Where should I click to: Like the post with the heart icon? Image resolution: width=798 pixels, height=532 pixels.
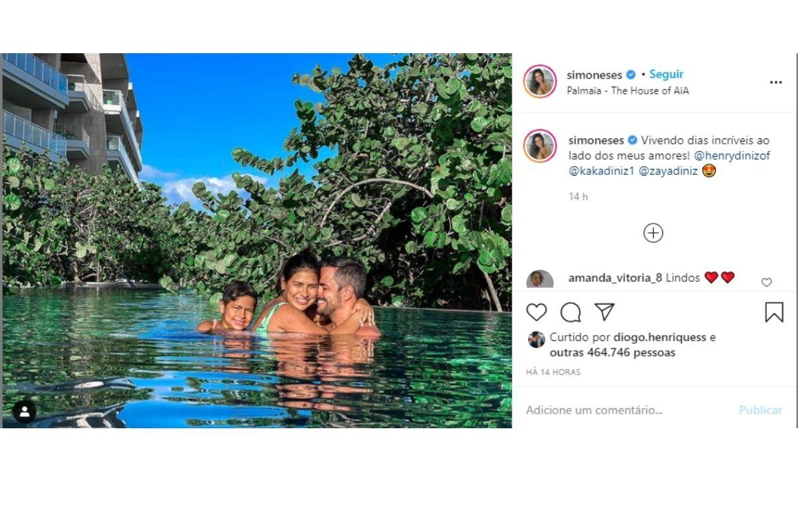[x=537, y=312]
